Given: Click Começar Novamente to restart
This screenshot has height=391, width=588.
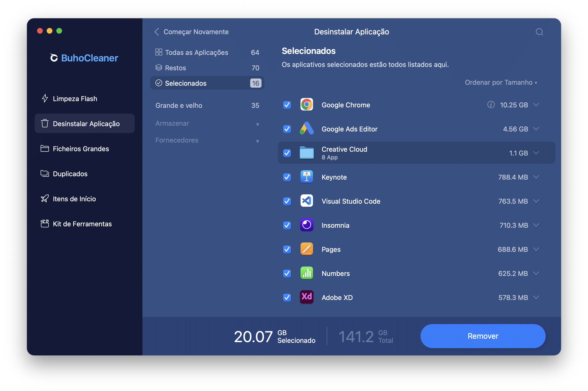Looking at the screenshot, I should pyautogui.click(x=196, y=32).
